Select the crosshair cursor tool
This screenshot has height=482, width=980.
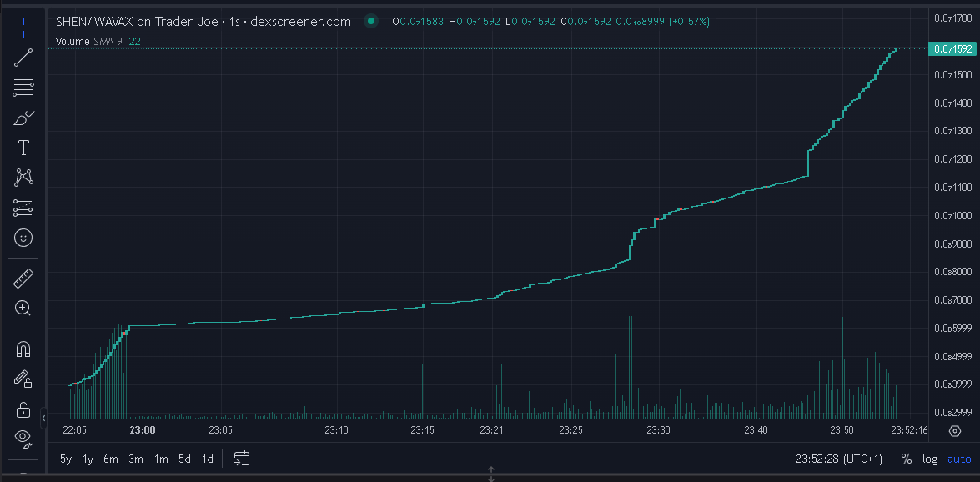23,27
